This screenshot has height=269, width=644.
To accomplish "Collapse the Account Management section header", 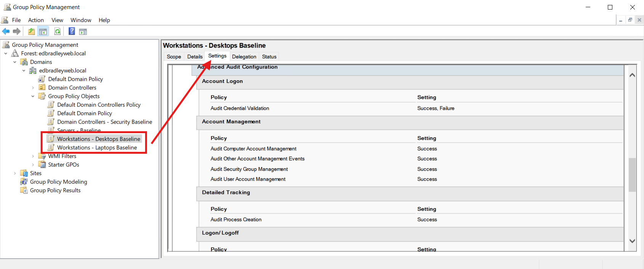I will point(410,123).
